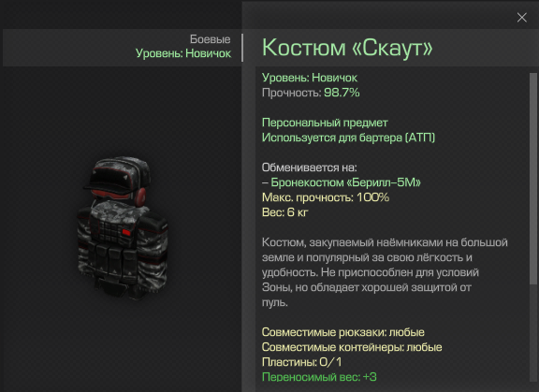Click Используется для бартера (АТП) line

[x=348, y=138]
